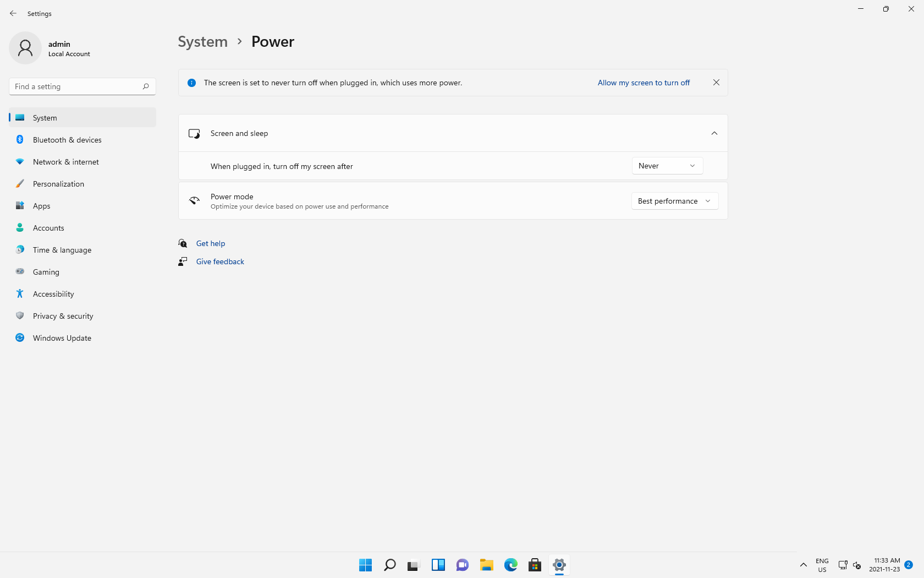Dismiss the screen power info banner
Screen dimensions: 924x578
pos(716,83)
